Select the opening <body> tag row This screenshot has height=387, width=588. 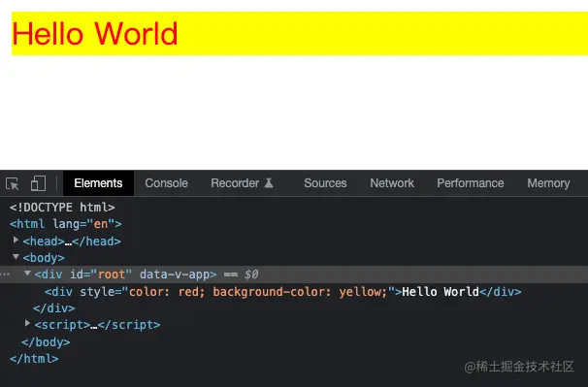44,258
